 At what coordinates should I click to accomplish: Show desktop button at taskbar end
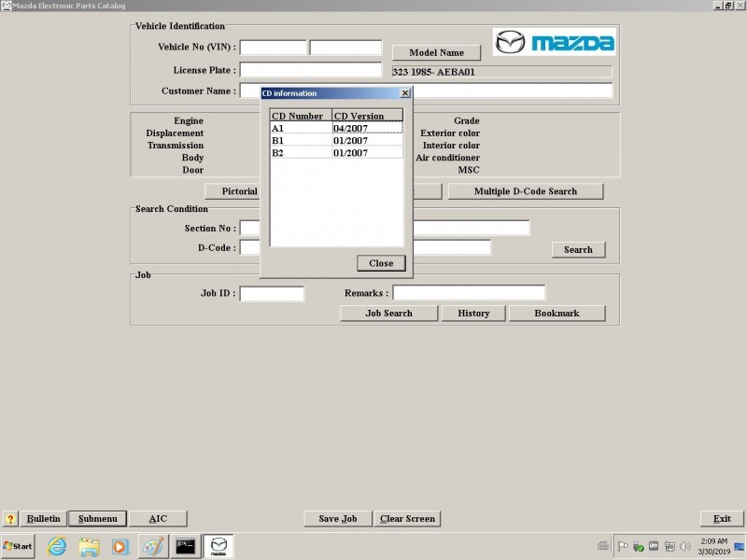pyautogui.click(x=740, y=546)
